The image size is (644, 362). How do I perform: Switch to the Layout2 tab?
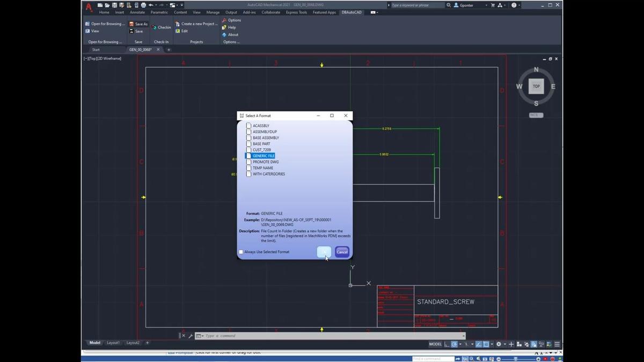click(133, 343)
